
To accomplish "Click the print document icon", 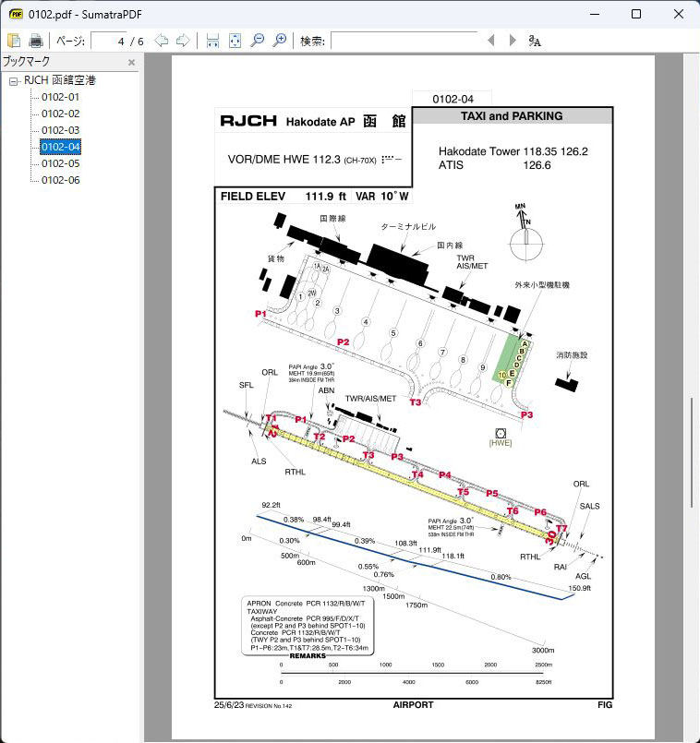I will (x=36, y=41).
